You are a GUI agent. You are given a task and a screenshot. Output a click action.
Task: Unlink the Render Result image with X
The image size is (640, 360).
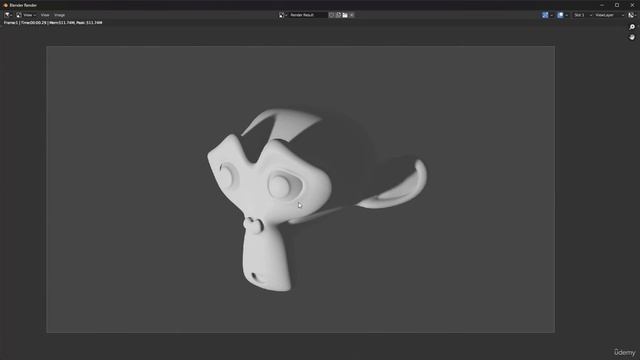(351, 15)
